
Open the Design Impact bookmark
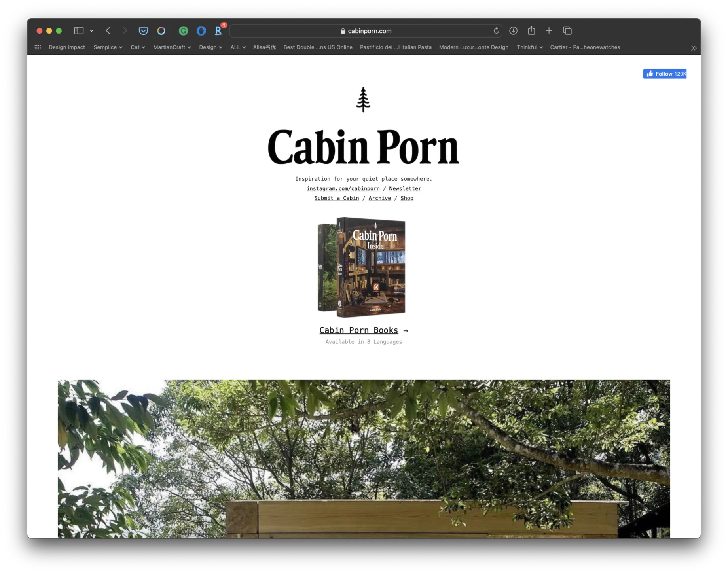pyautogui.click(x=67, y=47)
